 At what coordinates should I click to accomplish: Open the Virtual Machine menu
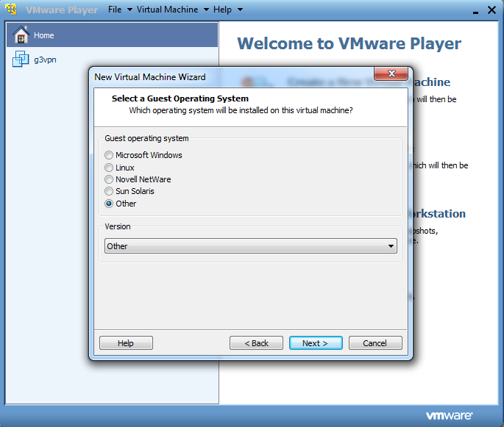[171, 10]
